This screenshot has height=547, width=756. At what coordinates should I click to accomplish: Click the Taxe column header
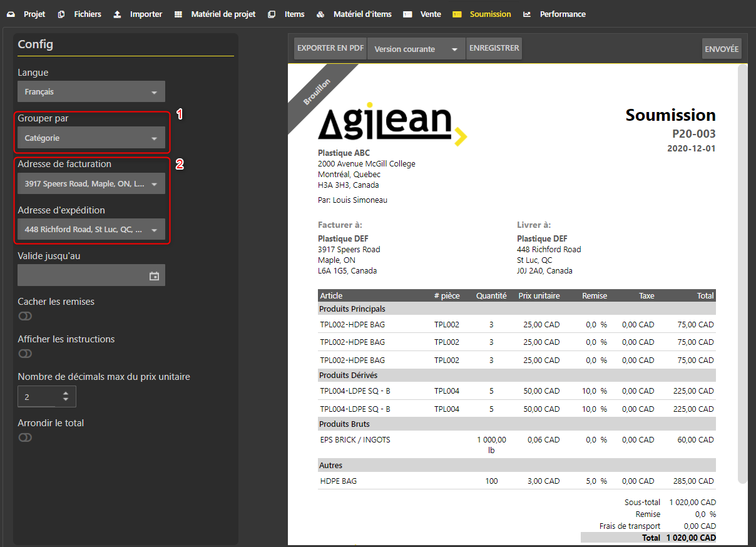(x=646, y=295)
